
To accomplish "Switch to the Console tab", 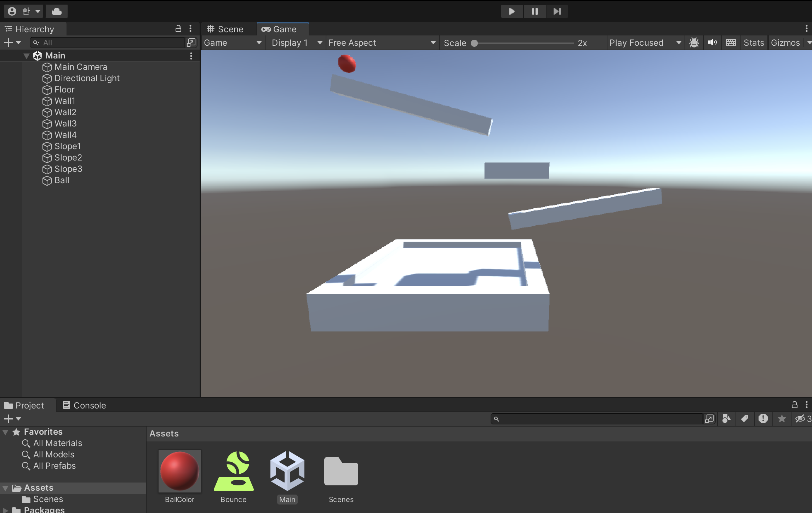I will click(85, 405).
